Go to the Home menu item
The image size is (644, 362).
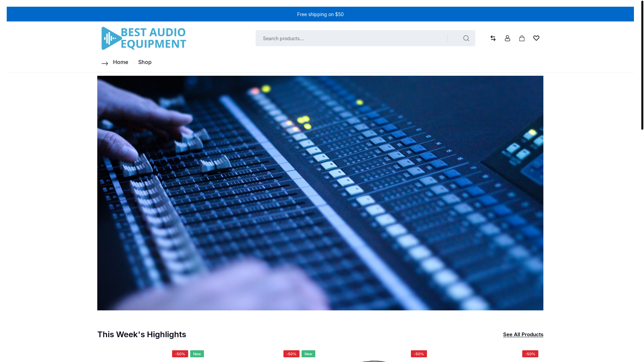pyautogui.click(x=120, y=62)
